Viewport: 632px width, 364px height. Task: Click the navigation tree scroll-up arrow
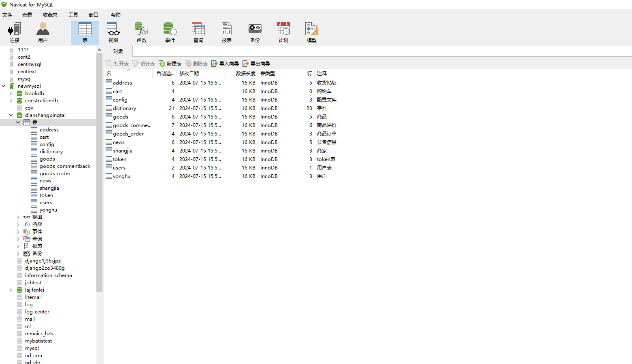[x=99, y=50]
